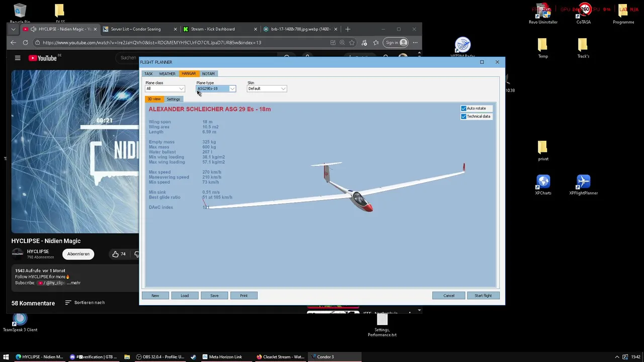The image size is (644, 362).
Task: Click the Start flight button
Action: click(483, 296)
